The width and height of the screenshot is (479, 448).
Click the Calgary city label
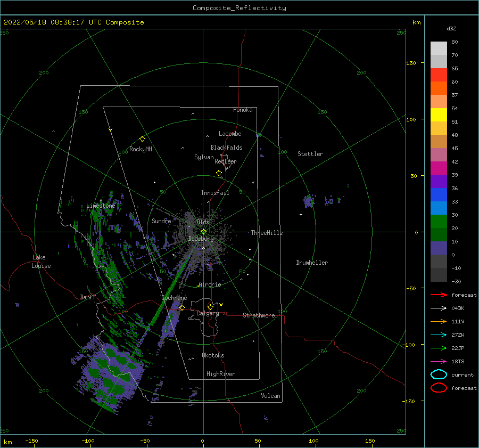coord(208,313)
